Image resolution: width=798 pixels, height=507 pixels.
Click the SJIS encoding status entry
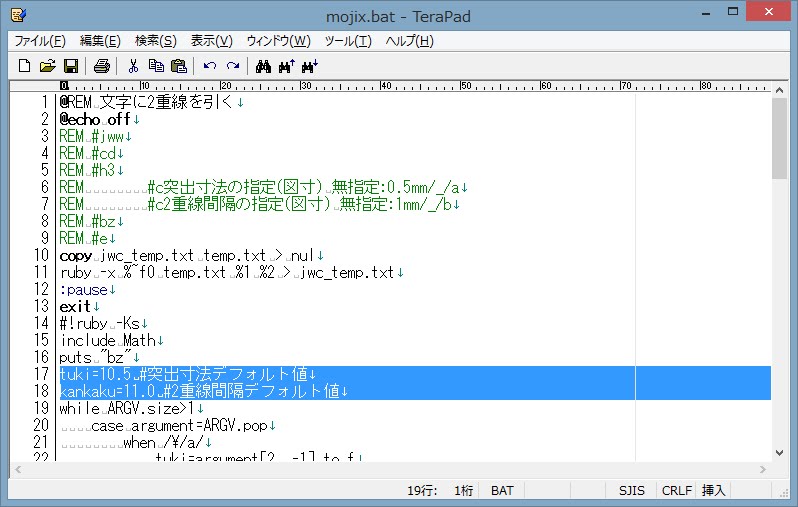632,490
